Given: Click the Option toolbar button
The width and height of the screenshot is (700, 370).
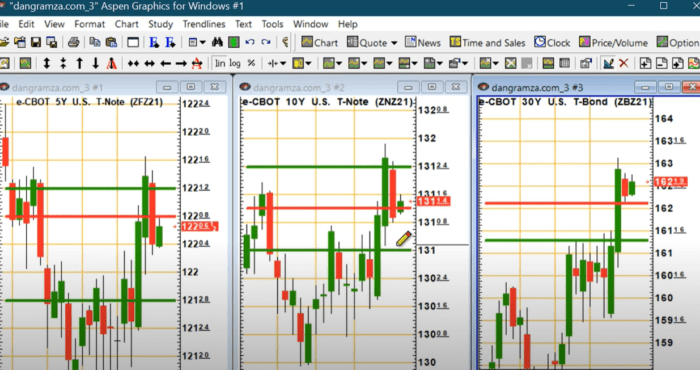Looking at the screenshot, I should pyautogui.click(x=678, y=42).
